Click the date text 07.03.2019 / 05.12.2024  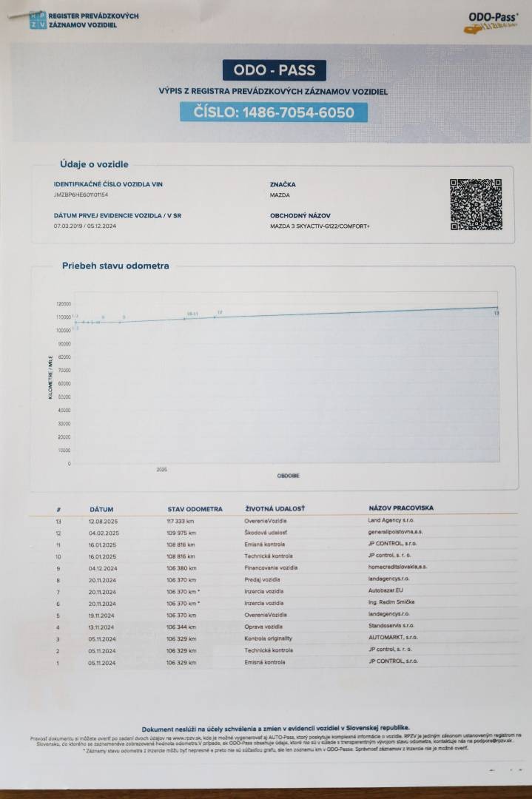click(84, 226)
